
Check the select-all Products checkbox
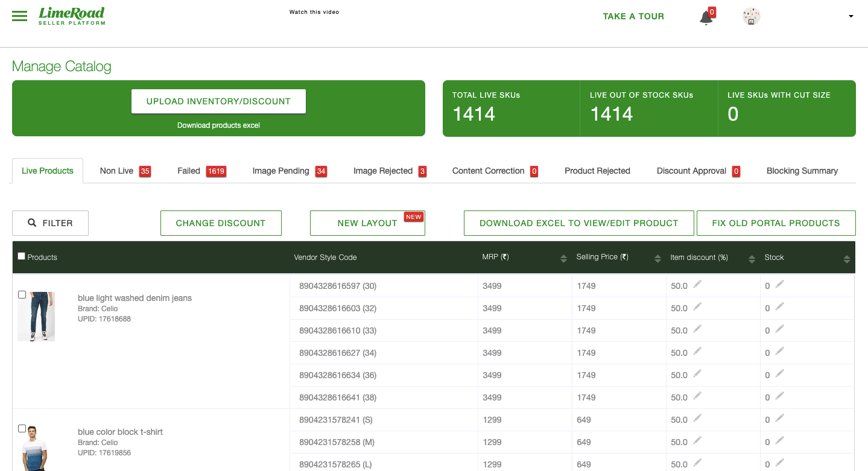click(x=22, y=256)
